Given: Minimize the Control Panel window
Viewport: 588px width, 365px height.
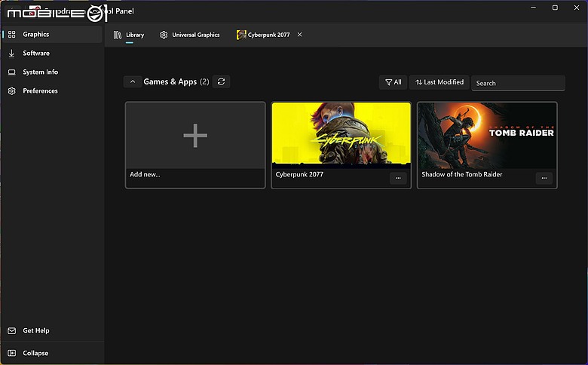Looking at the screenshot, I should (533, 8).
